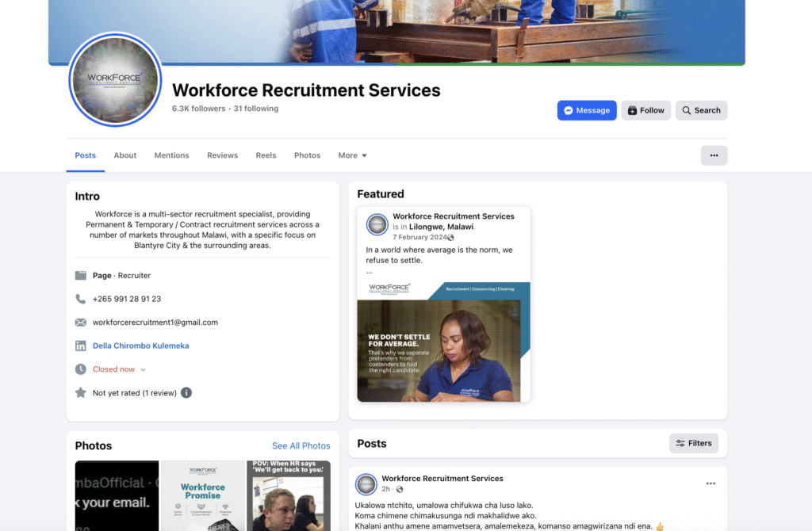This screenshot has height=531, width=812.
Task: Open Della Chirombo Kulemeka LinkedIn link
Action: click(x=140, y=346)
